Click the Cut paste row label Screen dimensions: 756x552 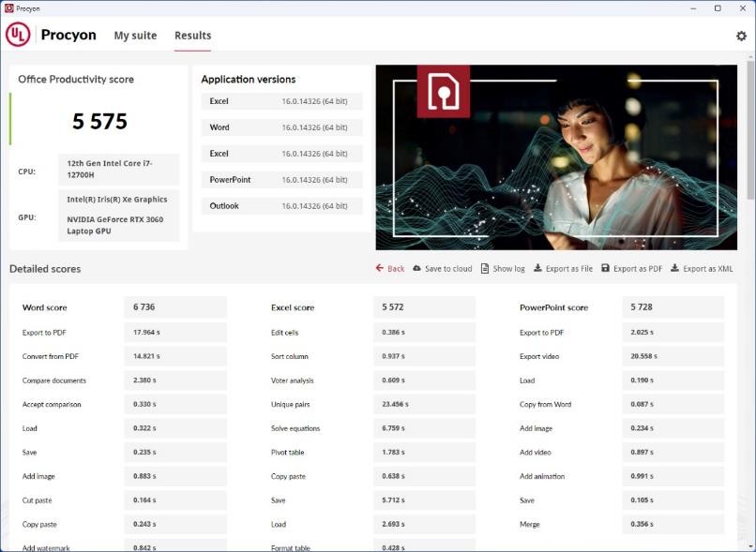tap(37, 500)
